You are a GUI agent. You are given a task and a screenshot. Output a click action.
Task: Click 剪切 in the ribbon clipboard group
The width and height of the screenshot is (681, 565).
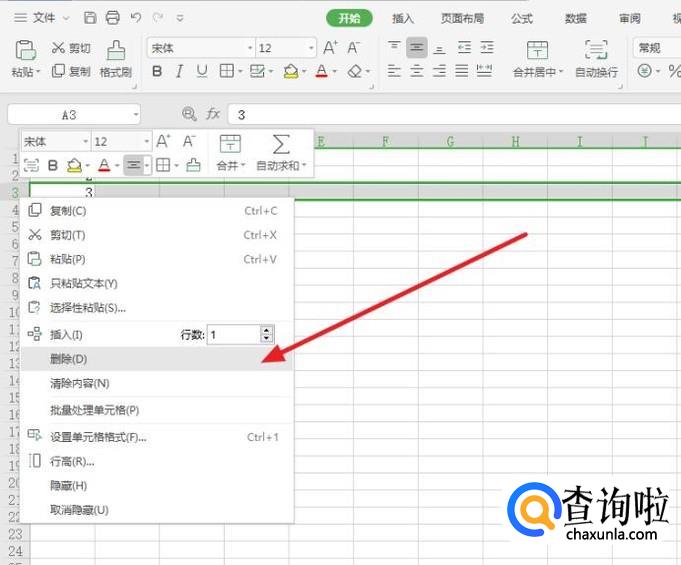(71, 48)
